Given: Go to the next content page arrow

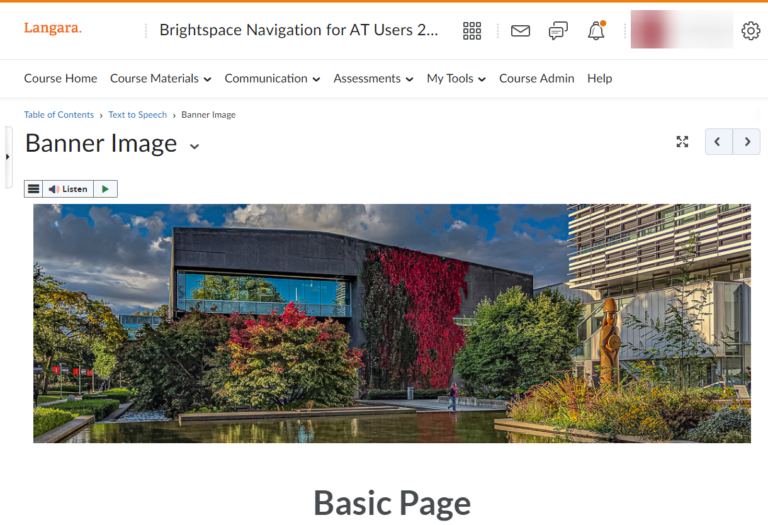Looking at the screenshot, I should pos(746,142).
